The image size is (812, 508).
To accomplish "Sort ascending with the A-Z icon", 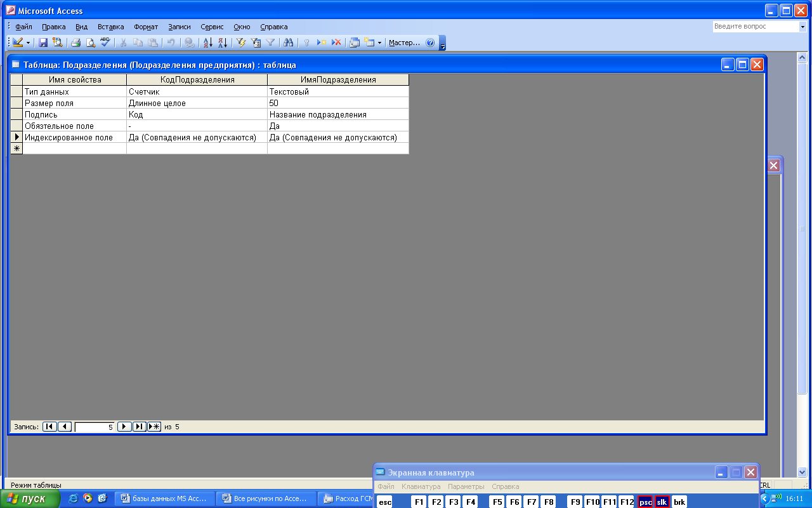I will point(207,43).
